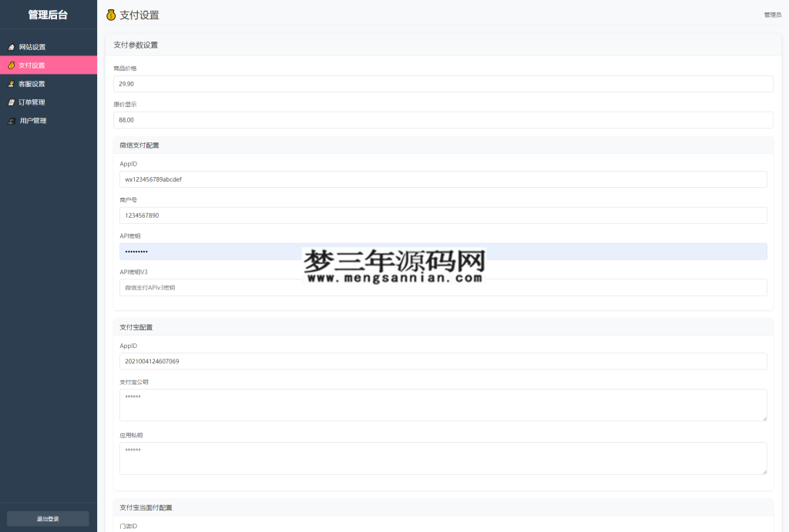This screenshot has width=789, height=532.
Task: Click the 订单管理 clipboard icon
Action: click(12, 102)
